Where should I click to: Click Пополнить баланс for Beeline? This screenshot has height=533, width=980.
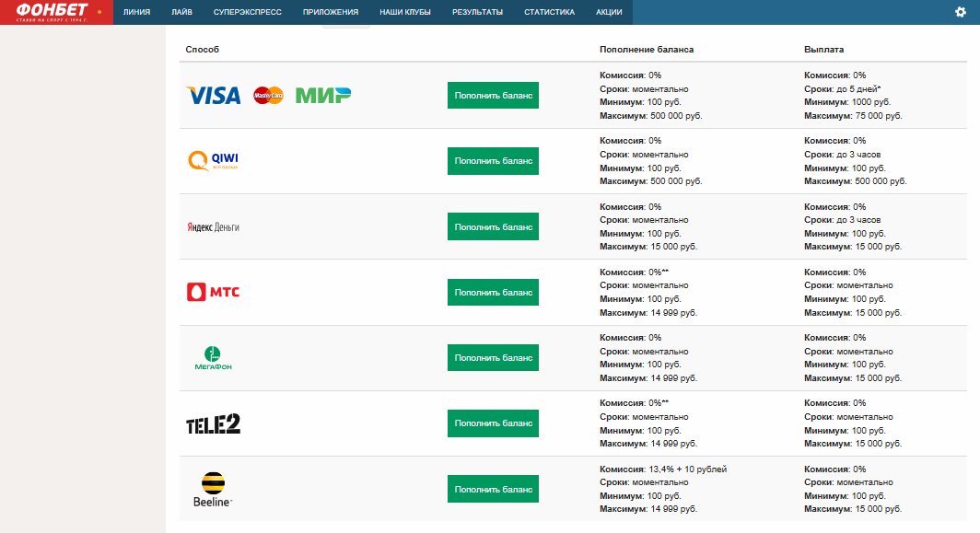click(x=493, y=489)
